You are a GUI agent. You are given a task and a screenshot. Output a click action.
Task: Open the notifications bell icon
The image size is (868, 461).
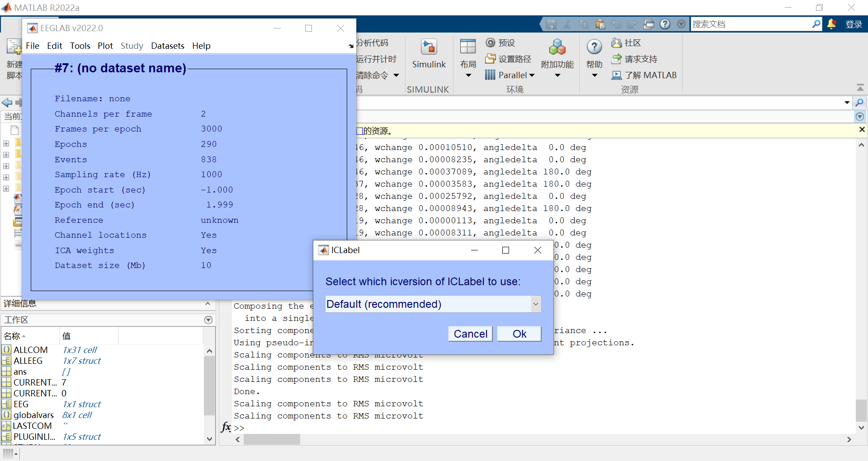tap(831, 24)
